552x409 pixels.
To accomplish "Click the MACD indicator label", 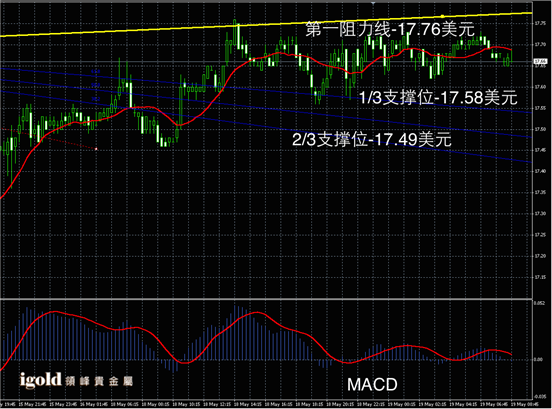I will [372, 384].
